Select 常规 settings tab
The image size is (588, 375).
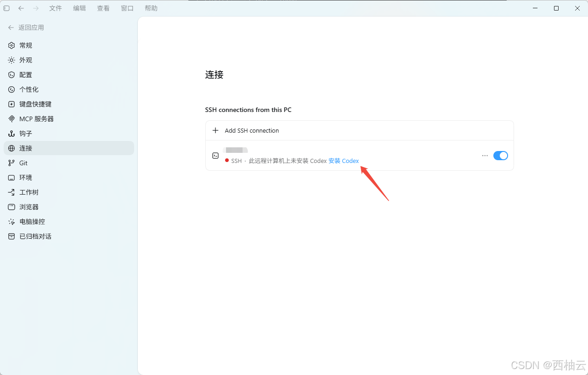[x=69, y=45]
